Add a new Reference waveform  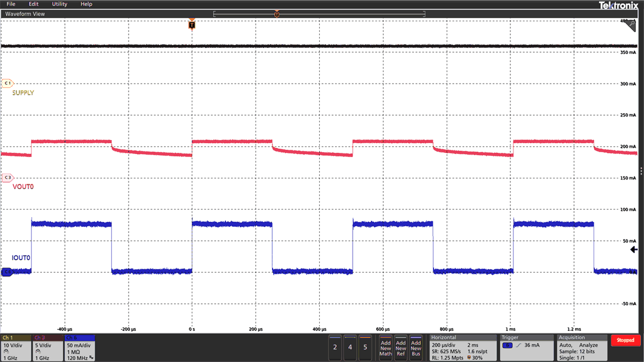click(401, 347)
